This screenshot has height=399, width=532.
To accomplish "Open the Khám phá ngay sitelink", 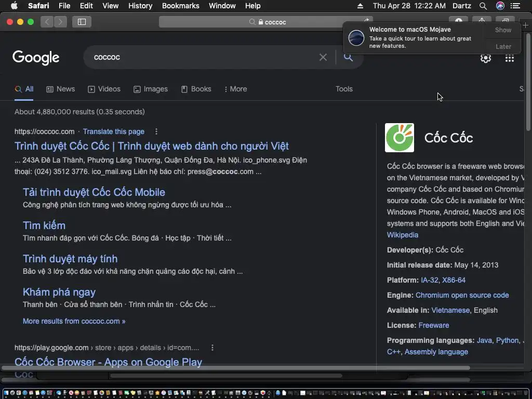I will point(59,292).
